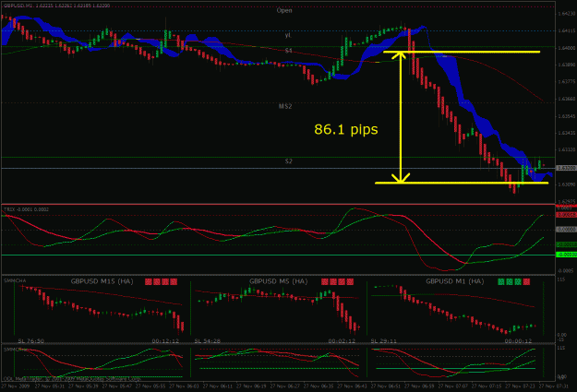Select the S1 pivot label
The width and height of the screenshot is (577, 392).
click(x=288, y=51)
